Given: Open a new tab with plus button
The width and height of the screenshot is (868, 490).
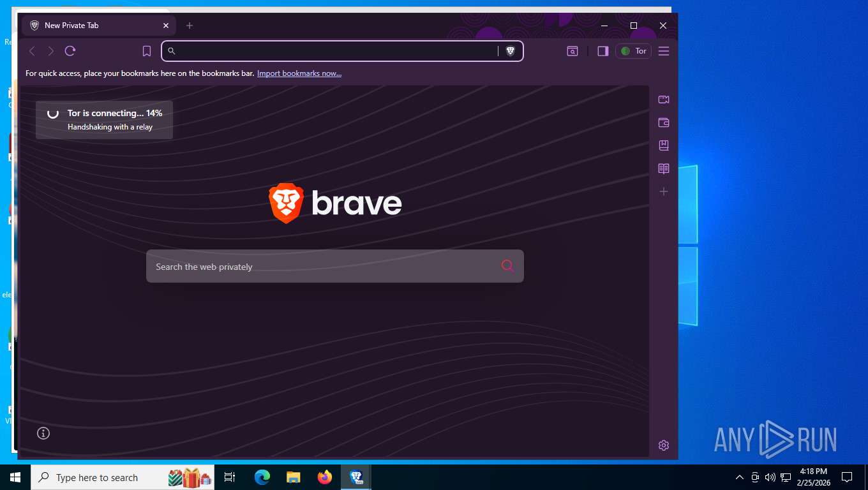Looking at the screenshot, I should tap(190, 26).
